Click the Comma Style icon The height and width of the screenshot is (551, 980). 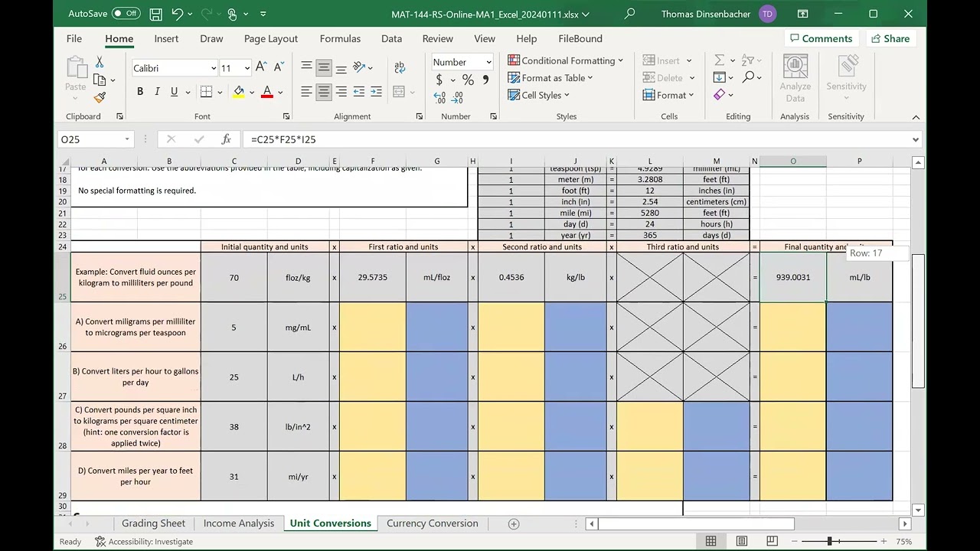485,80
